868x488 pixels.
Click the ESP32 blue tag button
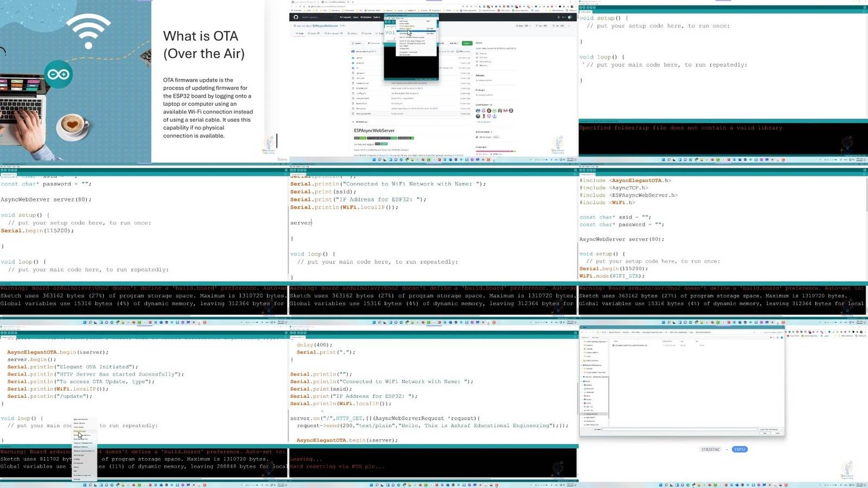[740, 449]
